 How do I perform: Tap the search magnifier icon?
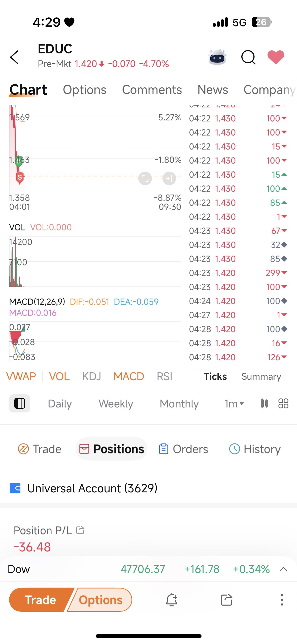(248, 57)
